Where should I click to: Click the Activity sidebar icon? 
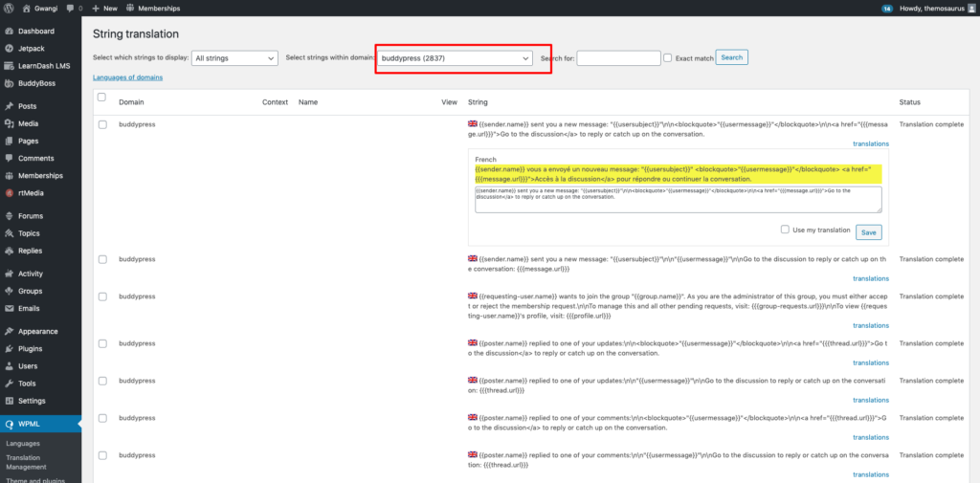pyautogui.click(x=10, y=274)
